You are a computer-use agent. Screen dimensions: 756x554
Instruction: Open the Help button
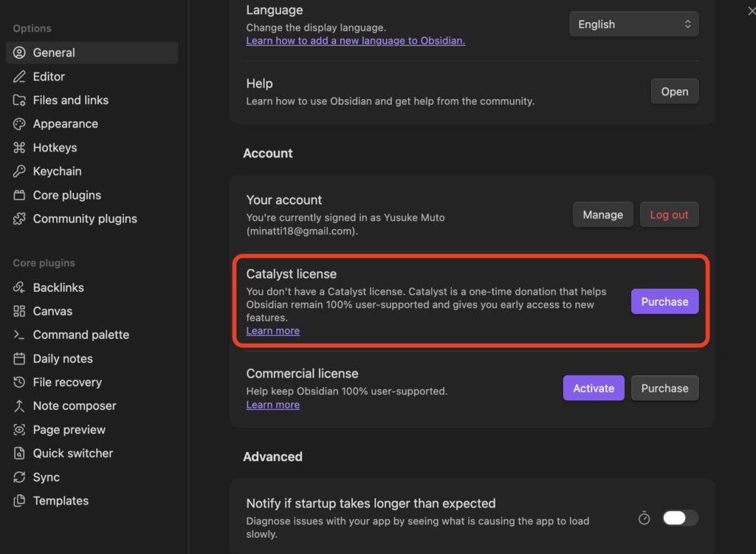click(674, 92)
